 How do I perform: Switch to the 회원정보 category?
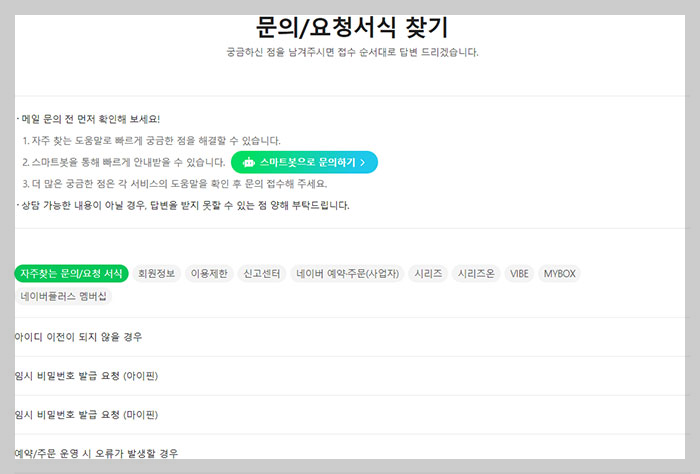(x=156, y=274)
